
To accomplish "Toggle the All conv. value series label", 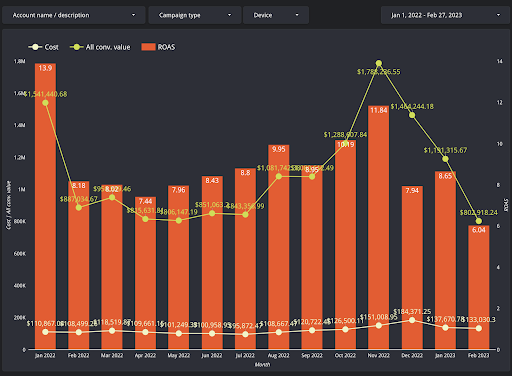I will coord(108,47).
